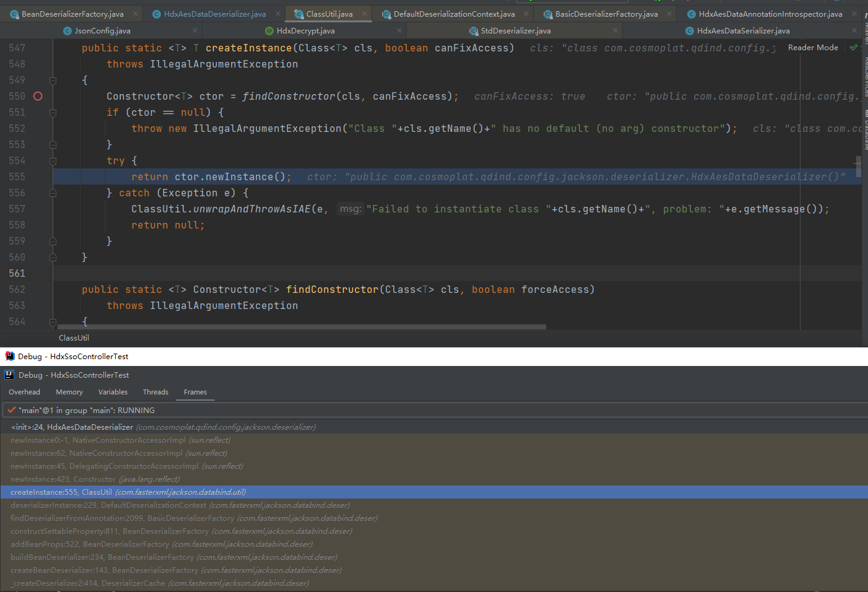Select the findDeserializerFromAnnotation:2099 frame
This screenshot has height=592, width=868.
pos(434,518)
